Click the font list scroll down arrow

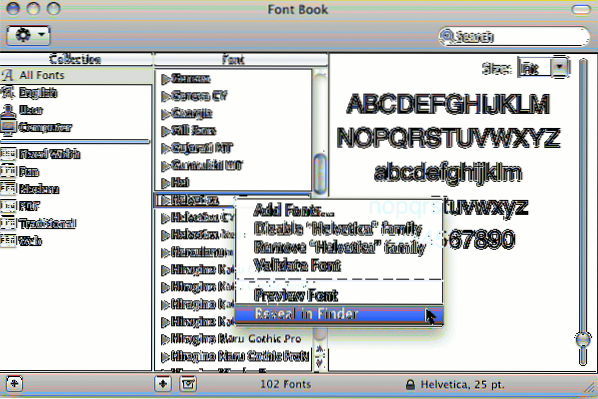click(320, 363)
